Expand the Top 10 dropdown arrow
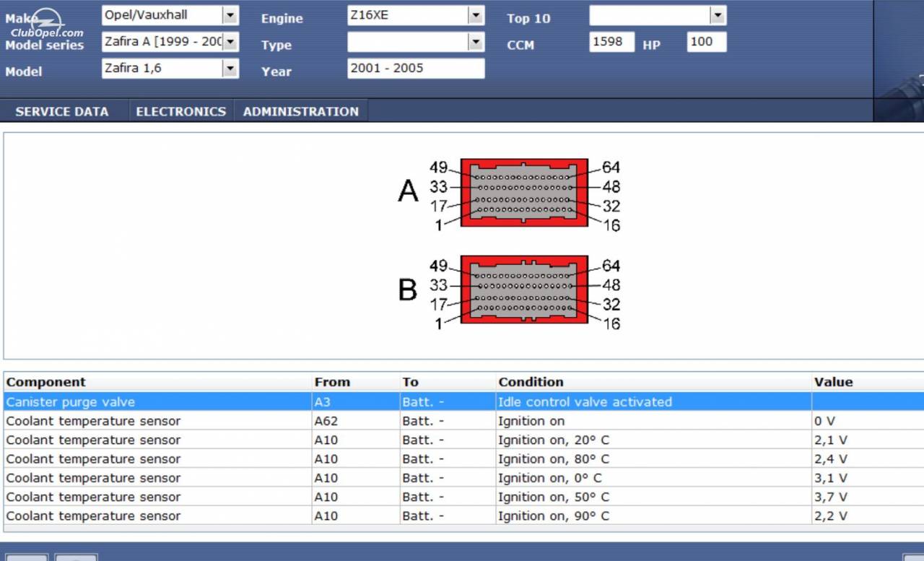The height and width of the screenshot is (561, 924). (718, 15)
